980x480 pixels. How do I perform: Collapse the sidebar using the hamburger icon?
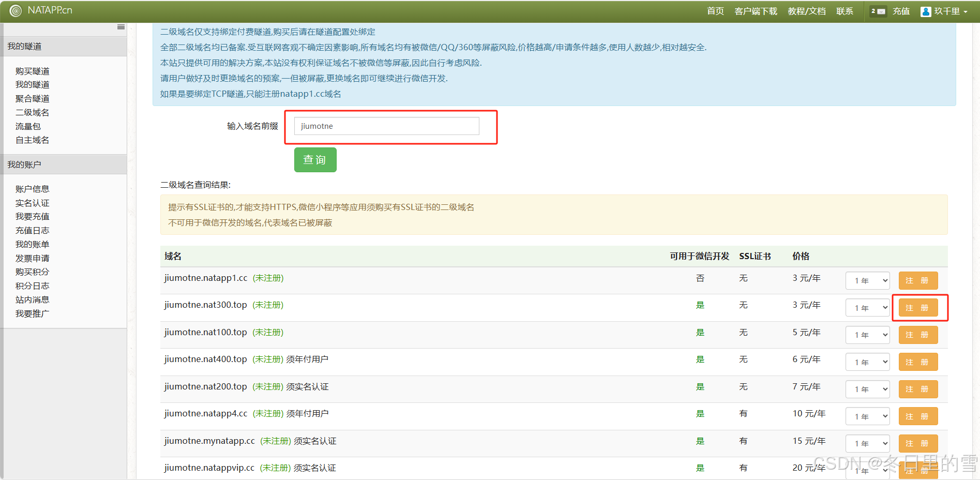tap(121, 27)
